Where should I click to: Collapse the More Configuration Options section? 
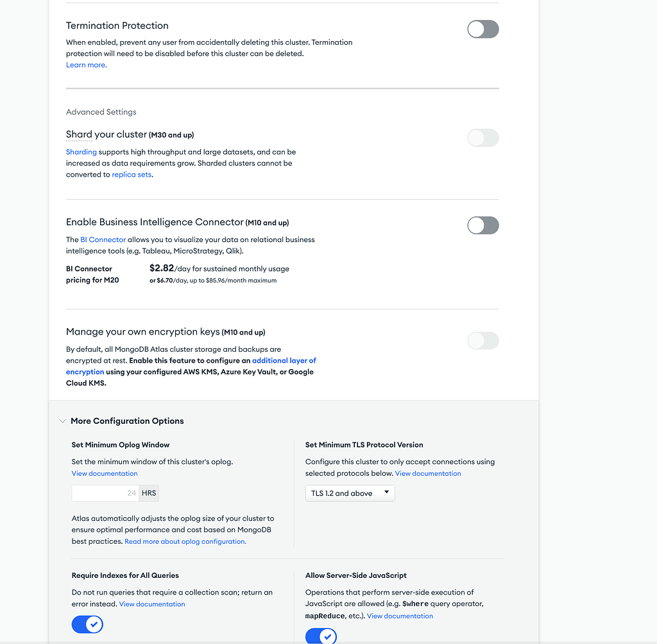tap(62, 421)
